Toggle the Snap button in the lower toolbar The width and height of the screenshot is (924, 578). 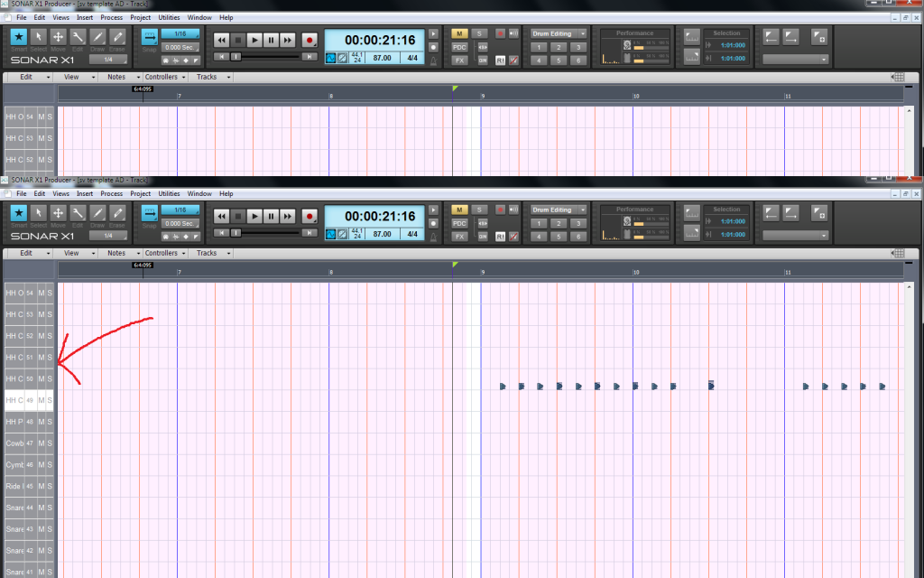[x=149, y=214]
